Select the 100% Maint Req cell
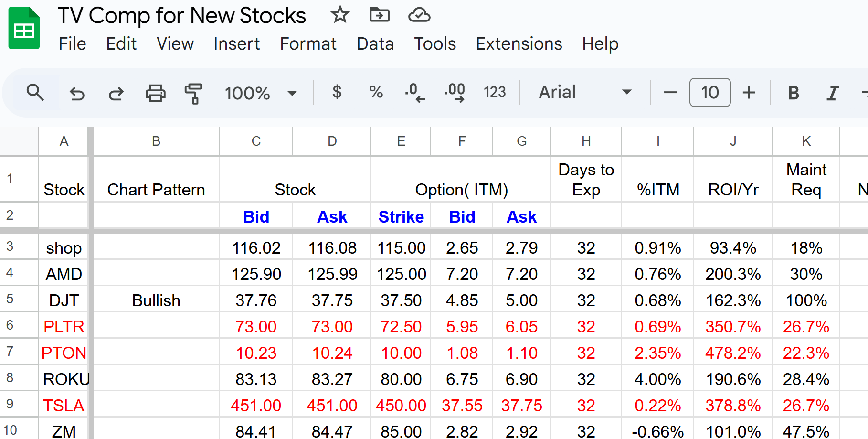The height and width of the screenshot is (439, 868). click(806, 300)
